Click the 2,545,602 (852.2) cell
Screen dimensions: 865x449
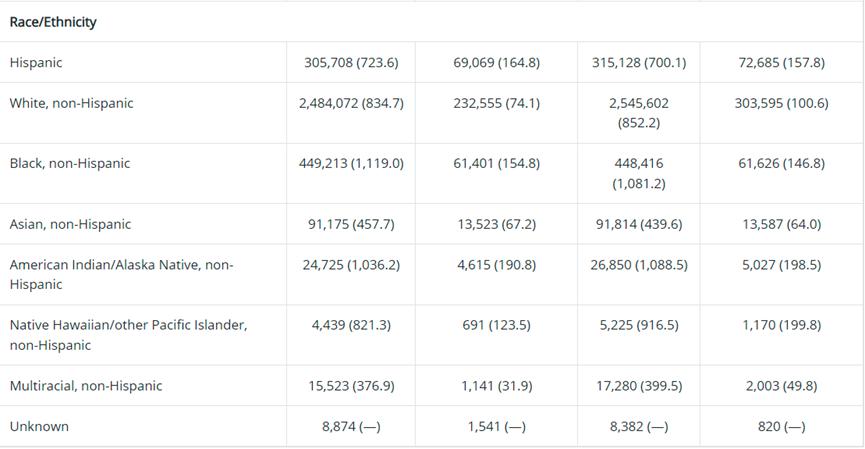pyautogui.click(x=638, y=113)
